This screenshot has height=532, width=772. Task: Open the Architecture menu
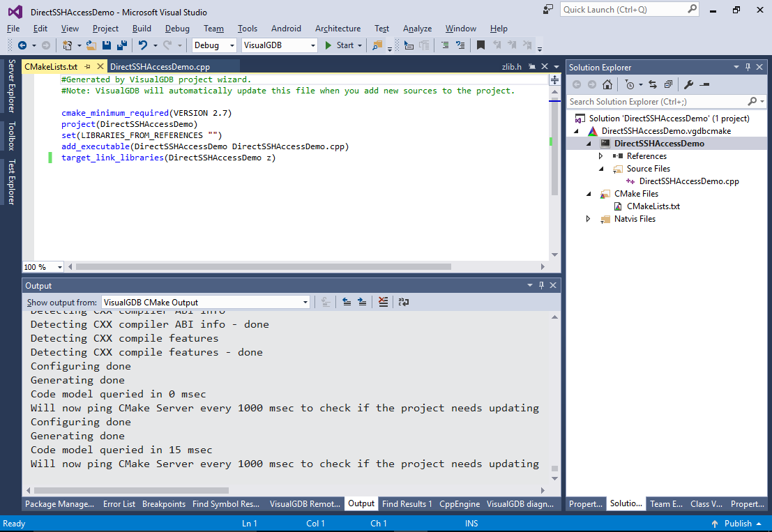click(x=338, y=29)
